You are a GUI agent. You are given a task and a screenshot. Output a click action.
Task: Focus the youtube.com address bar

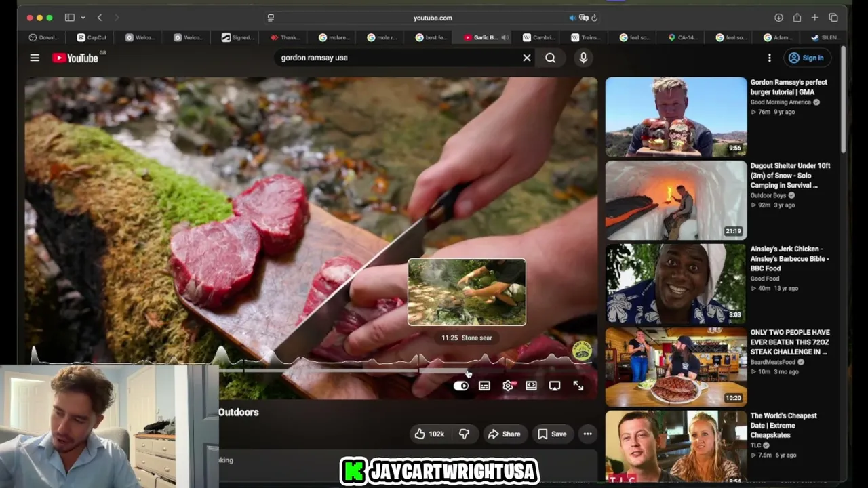tap(433, 18)
